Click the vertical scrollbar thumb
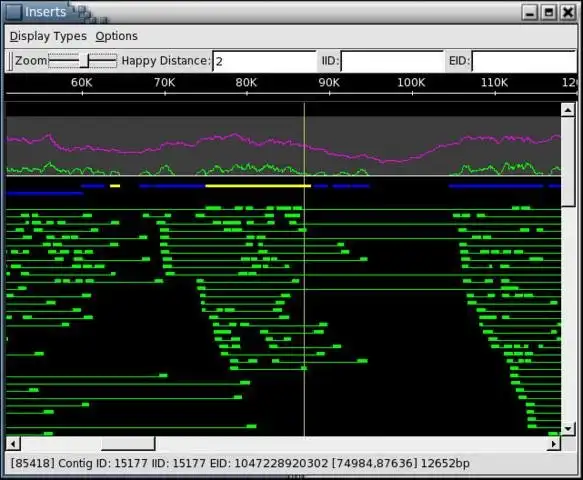 (x=568, y=161)
